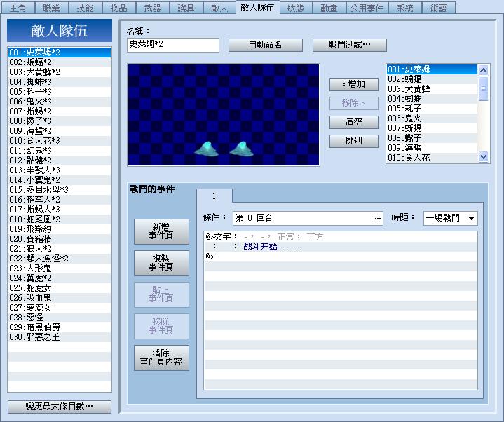Click 變更最大條目數 button
Viewport: 504px width, 422px height.
click(60, 407)
